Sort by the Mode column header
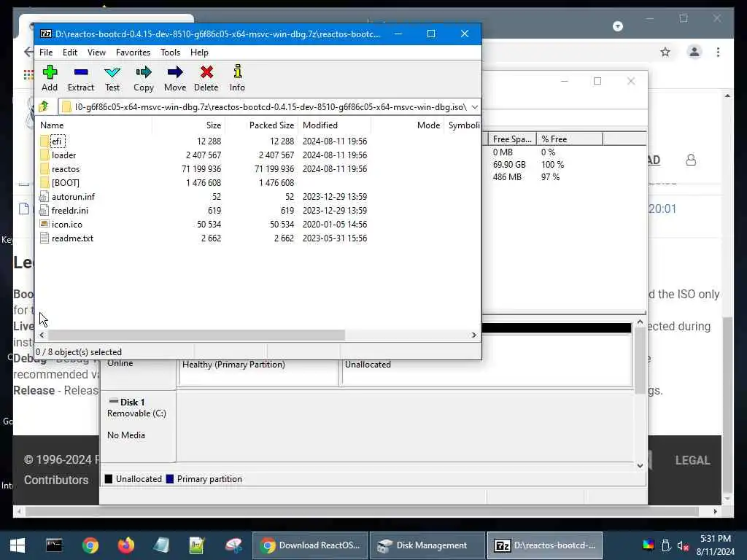 click(407, 125)
